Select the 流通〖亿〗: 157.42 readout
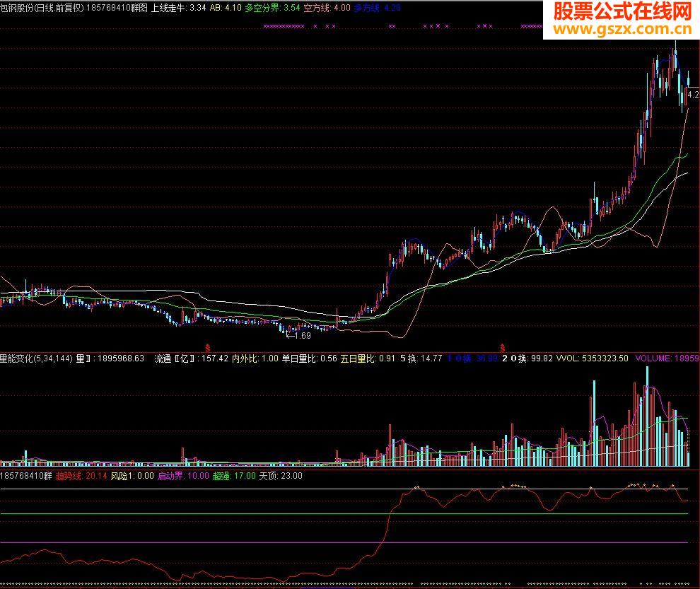This screenshot has width=700, height=589. click(x=191, y=358)
